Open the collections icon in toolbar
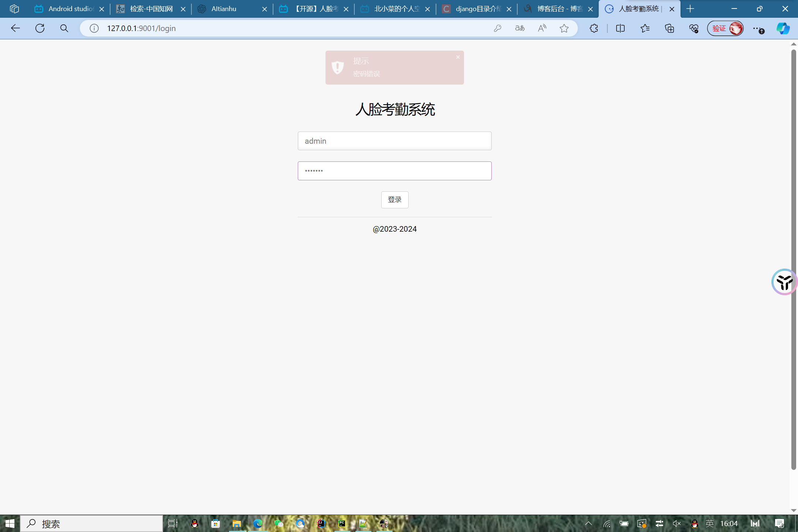This screenshot has height=532, width=798. tap(669, 28)
